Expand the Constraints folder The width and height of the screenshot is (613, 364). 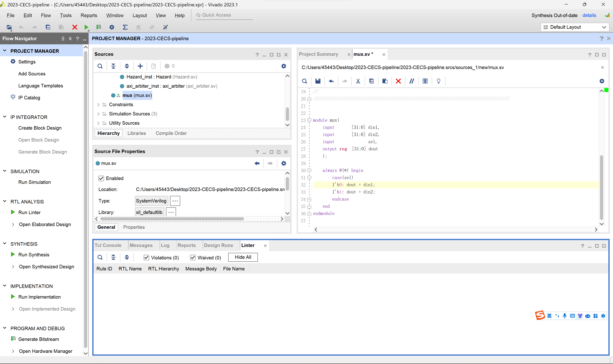pyautogui.click(x=98, y=105)
